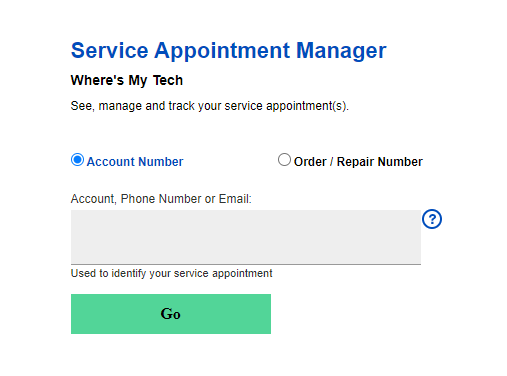Click the blue circled question mark
The width and height of the screenshot is (507, 376).
[432, 219]
